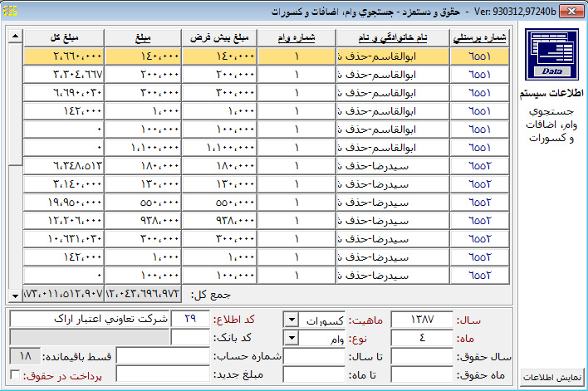Viewport: 588px width, 391px height.
Task: Select the cell with total ٦،٣٤٨،٥١٣
Action: click(x=64, y=166)
